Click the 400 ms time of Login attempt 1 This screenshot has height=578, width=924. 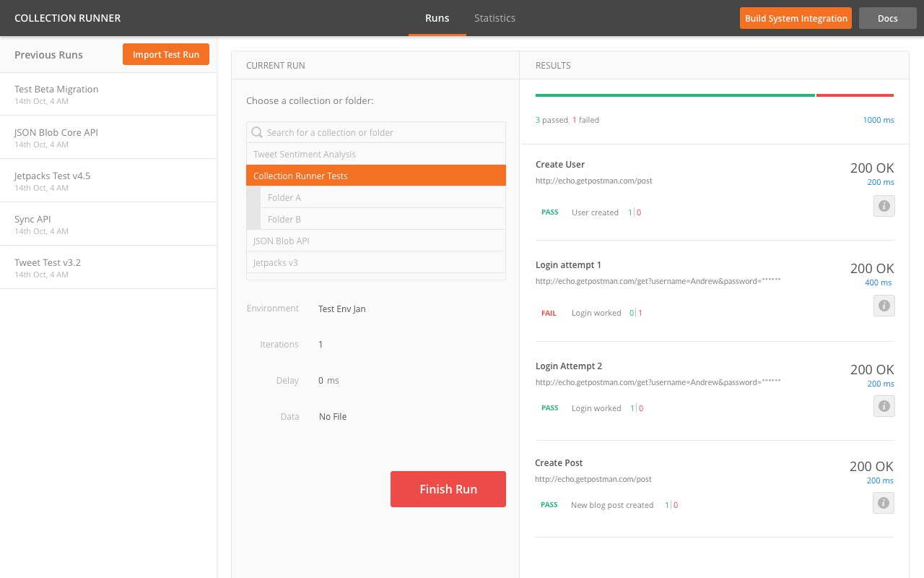pos(879,282)
